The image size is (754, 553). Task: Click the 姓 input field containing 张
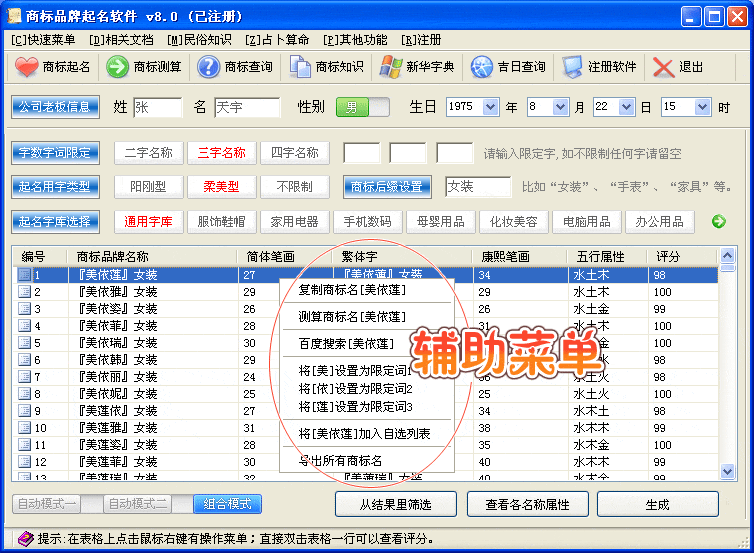coord(157,107)
